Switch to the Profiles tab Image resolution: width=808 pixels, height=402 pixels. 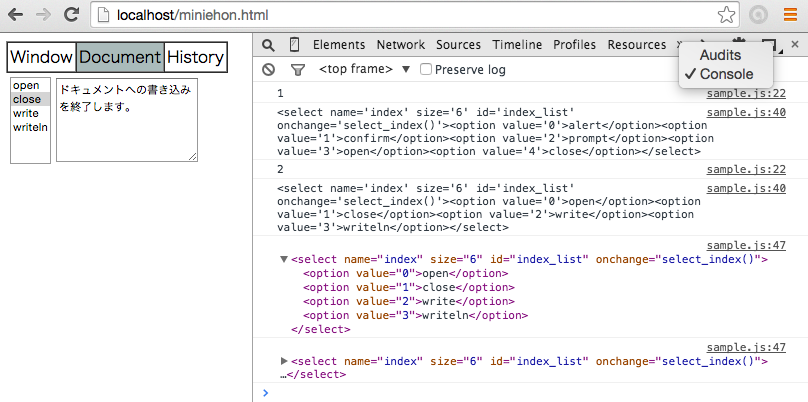(575, 45)
